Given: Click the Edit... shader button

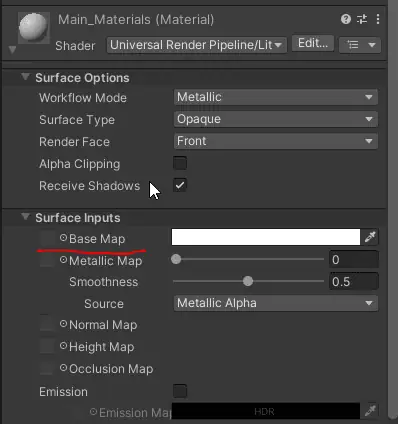Looking at the screenshot, I should tap(313, 43).
